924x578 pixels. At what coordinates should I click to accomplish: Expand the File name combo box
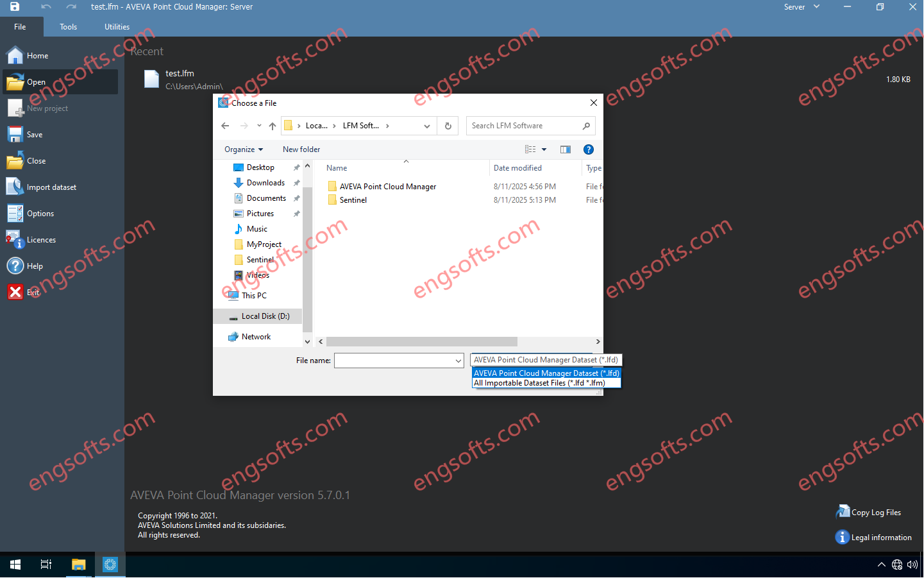458,361
